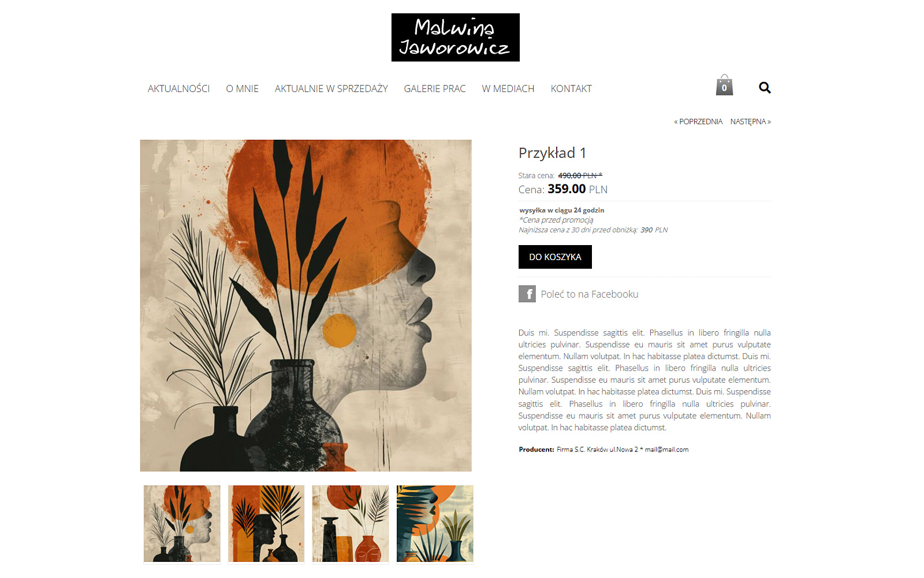Viewport: 924px width, 578px height.
Task: Click the Facebook square icon
Action: coord(527,294)
